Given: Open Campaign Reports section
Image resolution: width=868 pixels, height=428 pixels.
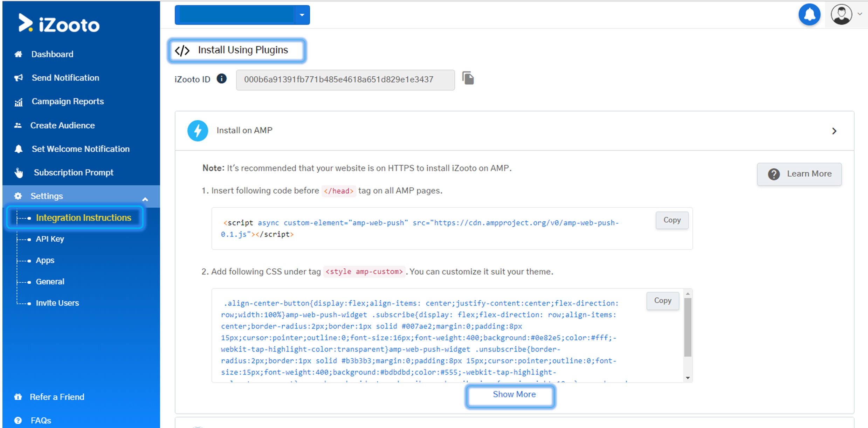Looking at the screenshot, I should coord(68,102).
